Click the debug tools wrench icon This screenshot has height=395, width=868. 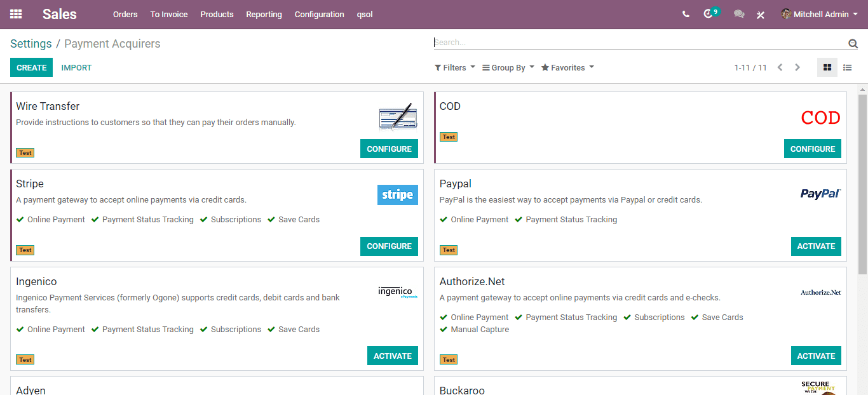coord(761,15)
